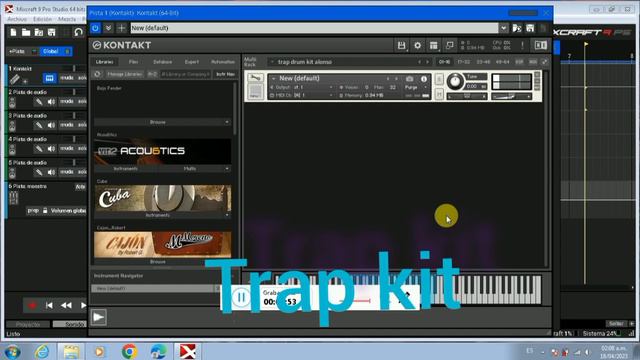This screenshot has width=640, height=360.
Task: Open the preset dropdown arrow right of New (default)
Action: click(x=504, y=28)
